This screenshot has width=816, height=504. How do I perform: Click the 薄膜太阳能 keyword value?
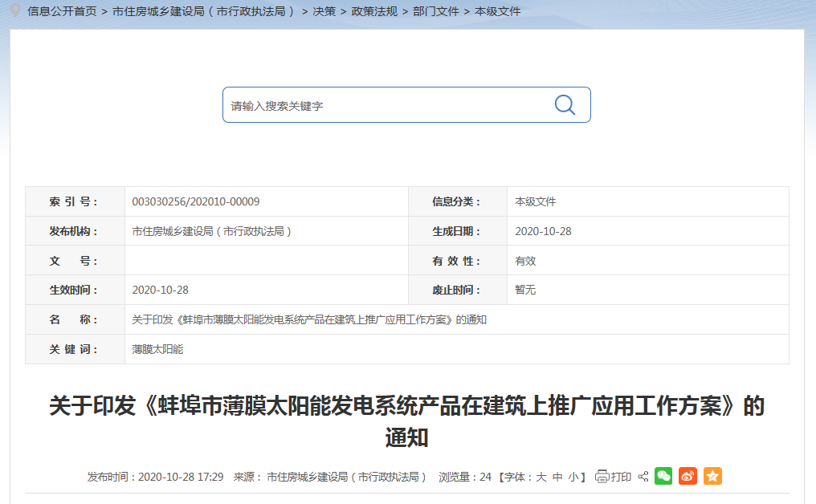click(x=157, y=349)
